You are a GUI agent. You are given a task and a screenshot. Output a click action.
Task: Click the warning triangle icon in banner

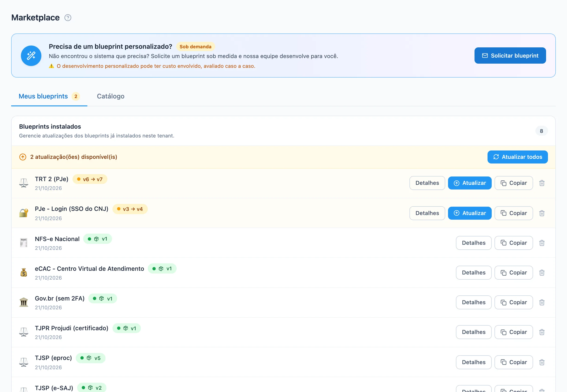51,66
